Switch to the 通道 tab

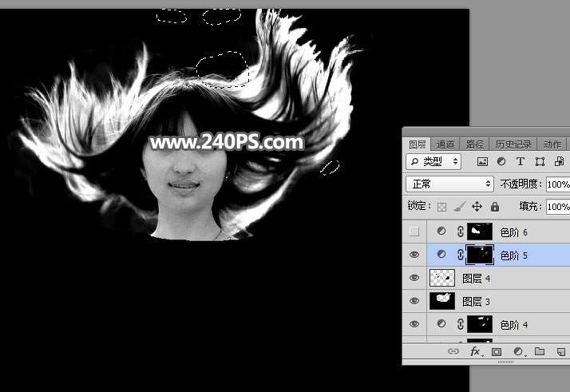click(445, 145)
